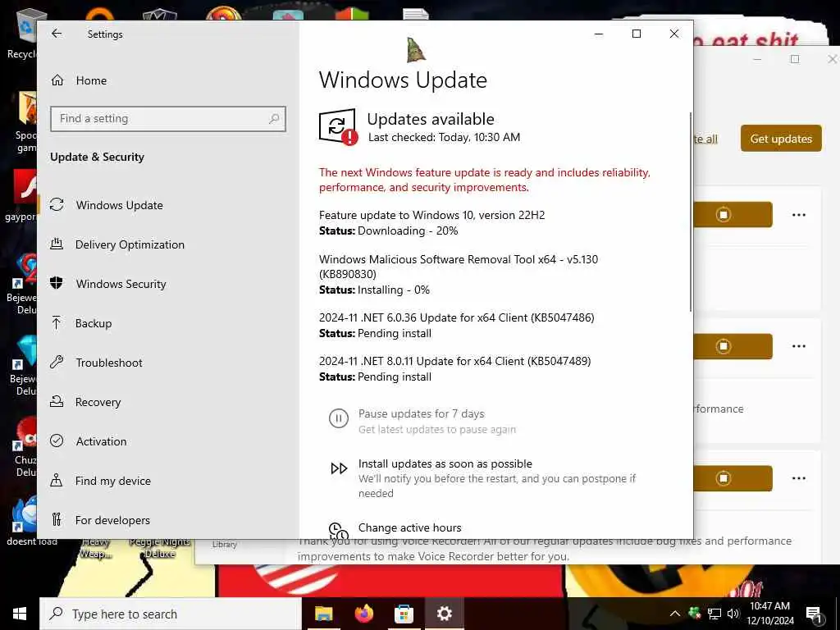This screenshot has height=630, width=840.
Task: Show hidden system tray icons
Action: tap(675, 614)
